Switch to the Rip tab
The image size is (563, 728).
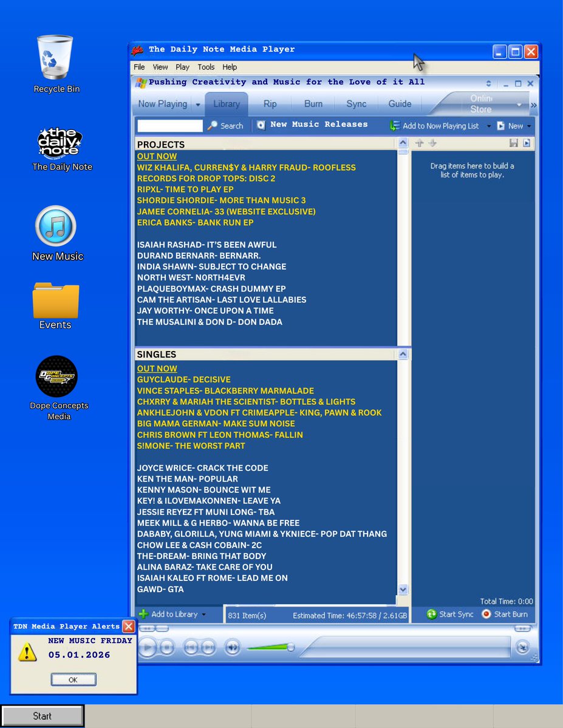coord(270,104)
